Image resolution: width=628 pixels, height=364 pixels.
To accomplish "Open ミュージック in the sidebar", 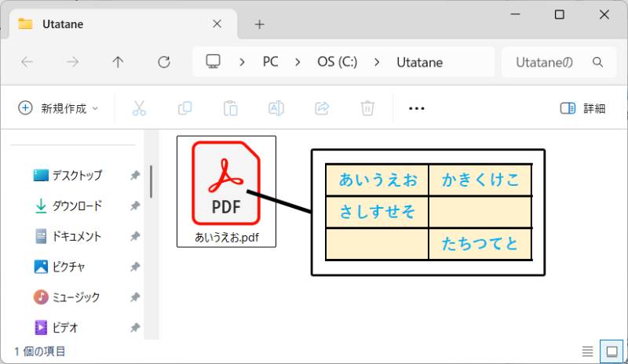I will pyautogui.click(x=67, y=297).
